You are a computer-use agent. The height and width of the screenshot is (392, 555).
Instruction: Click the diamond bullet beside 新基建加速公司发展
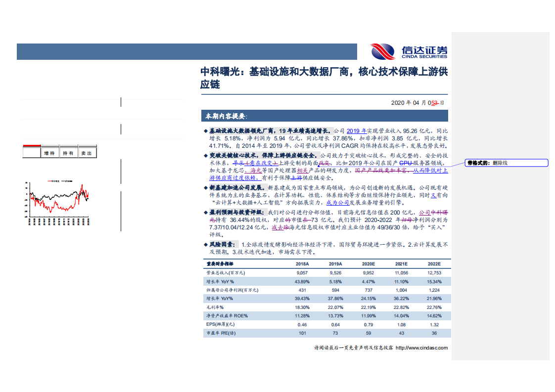[205, 187]
